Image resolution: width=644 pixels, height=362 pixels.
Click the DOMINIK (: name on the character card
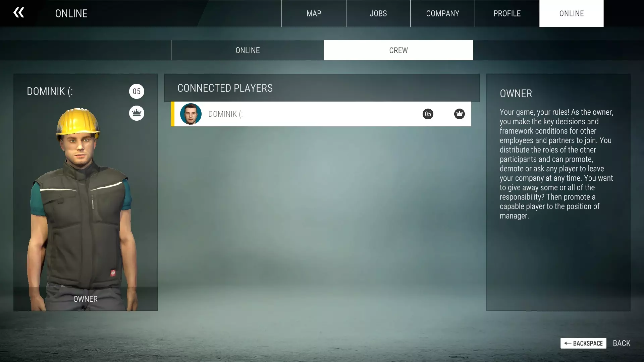50,92
